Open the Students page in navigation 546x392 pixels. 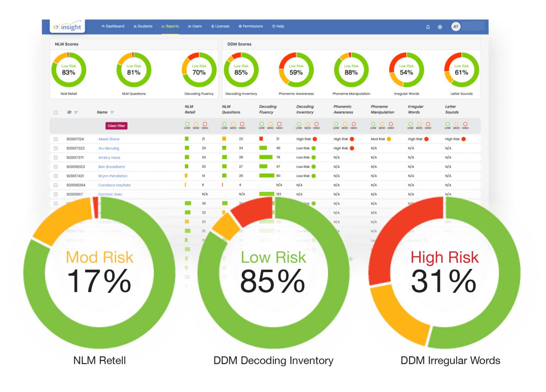point(143,26)
